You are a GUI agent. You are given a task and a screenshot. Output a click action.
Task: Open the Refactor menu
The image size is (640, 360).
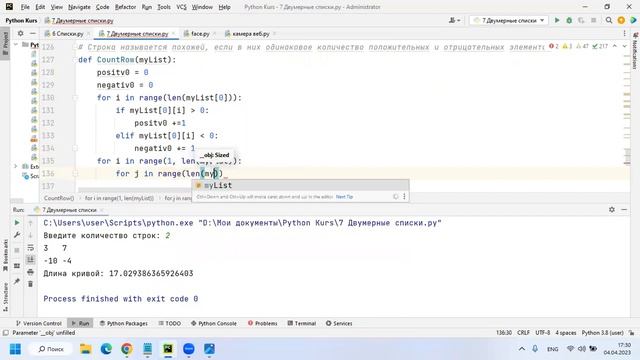tap(125, 7)
